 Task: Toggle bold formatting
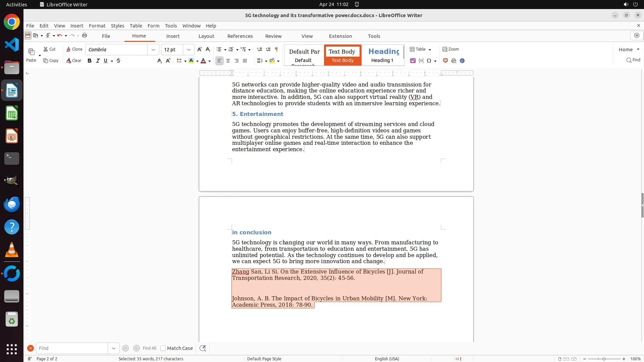pos(90,61)
